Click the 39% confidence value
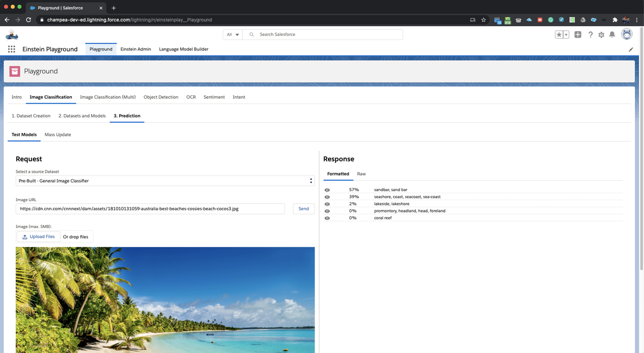Image resolution: width=644 pixels, height=353 pixels. point(354,197)
